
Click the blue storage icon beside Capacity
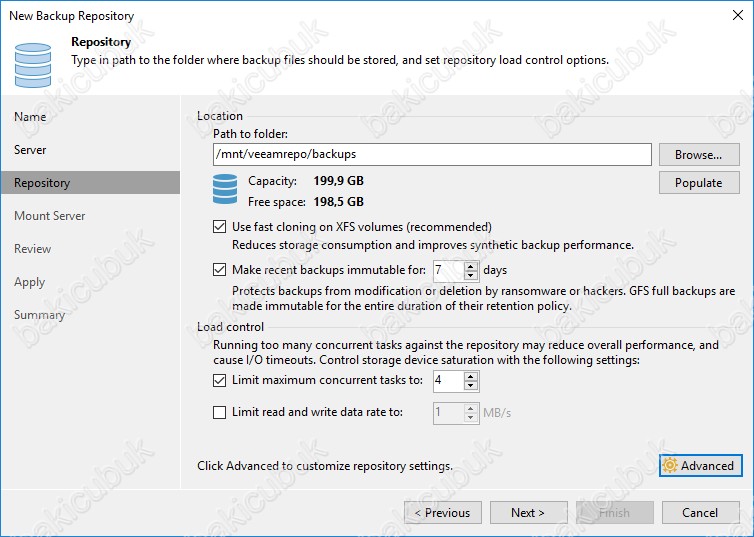tap(225, 189)
